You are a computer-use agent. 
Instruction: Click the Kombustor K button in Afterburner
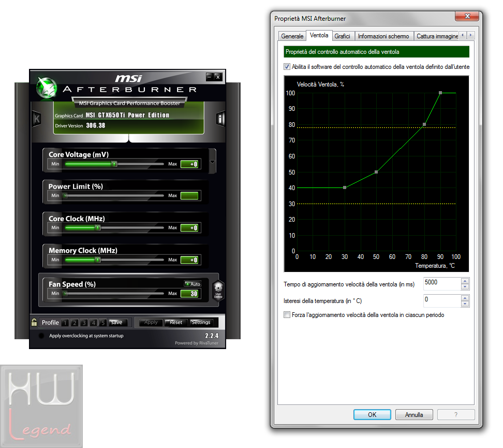[36, 119]
